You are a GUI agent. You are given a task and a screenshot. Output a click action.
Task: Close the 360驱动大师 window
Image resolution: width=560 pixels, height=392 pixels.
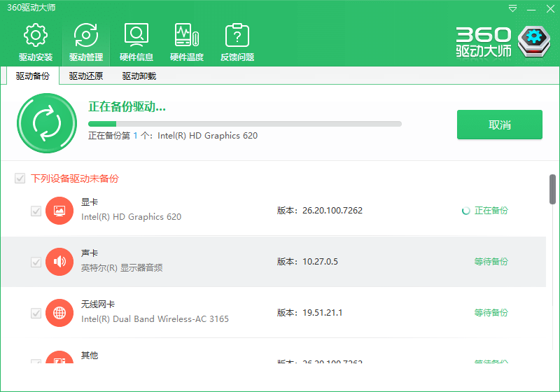[x=550, y=8]
